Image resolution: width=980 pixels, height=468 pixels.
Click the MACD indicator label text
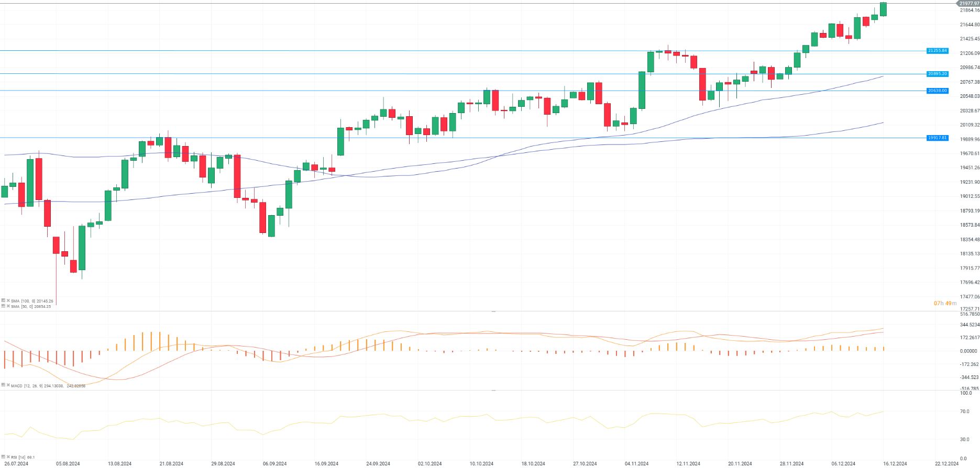pyautogui.click(x=17, y=386)
